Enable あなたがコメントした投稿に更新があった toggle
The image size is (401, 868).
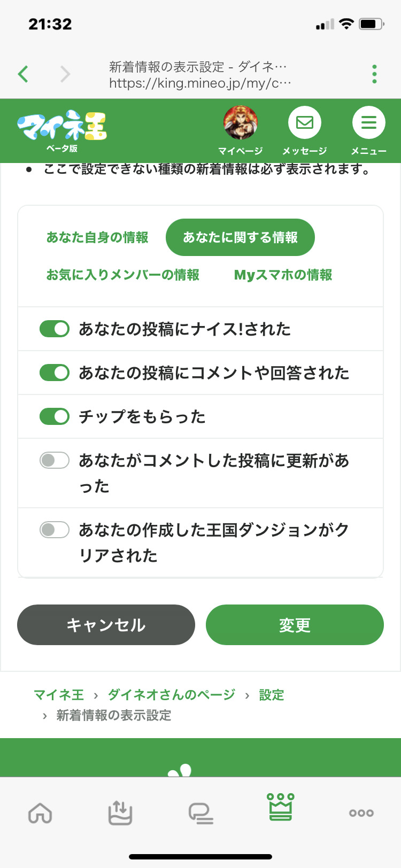(x=55, y=460)
